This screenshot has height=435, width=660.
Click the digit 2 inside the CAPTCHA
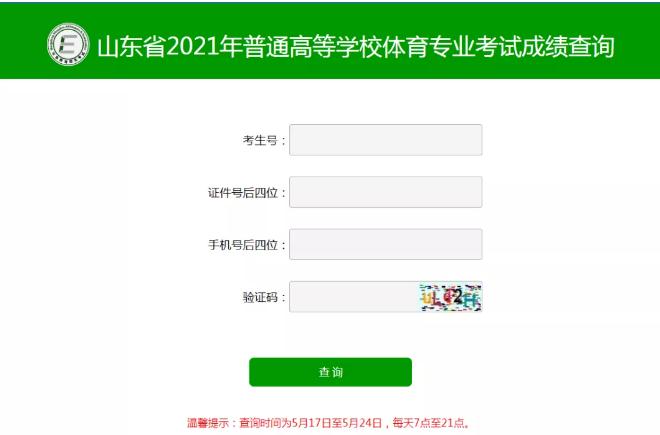(x=457, y=296)
